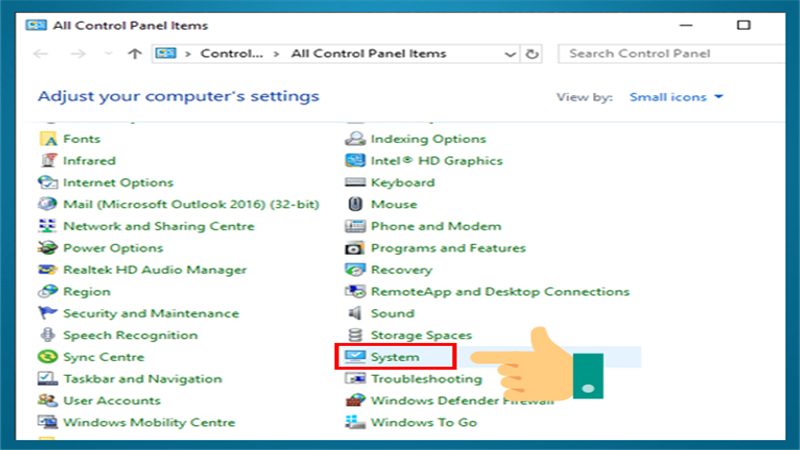
Task: Open the Troubleshooting link
Action: point(426,379)
